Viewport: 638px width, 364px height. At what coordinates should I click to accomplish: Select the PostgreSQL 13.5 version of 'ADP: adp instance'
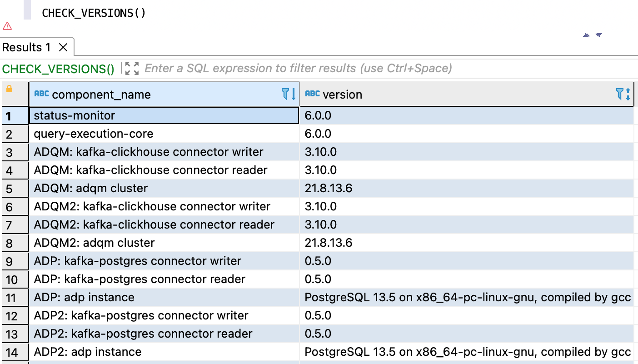pyautogui.click(x=467, y=297)
